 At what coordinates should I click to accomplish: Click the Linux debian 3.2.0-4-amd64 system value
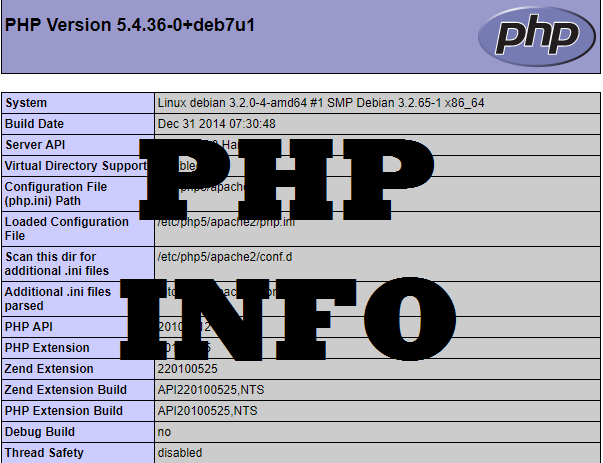tap(321, 103)
